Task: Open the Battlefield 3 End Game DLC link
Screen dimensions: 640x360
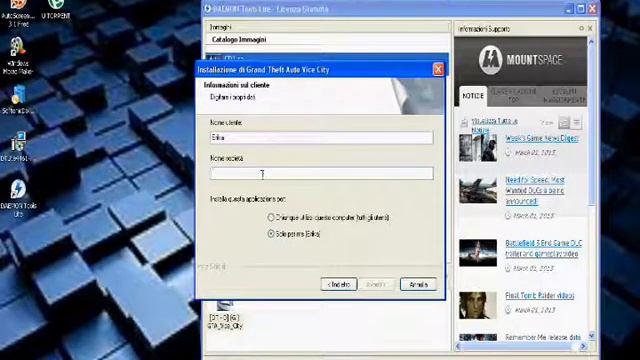Action: click(x=543, y=248)
